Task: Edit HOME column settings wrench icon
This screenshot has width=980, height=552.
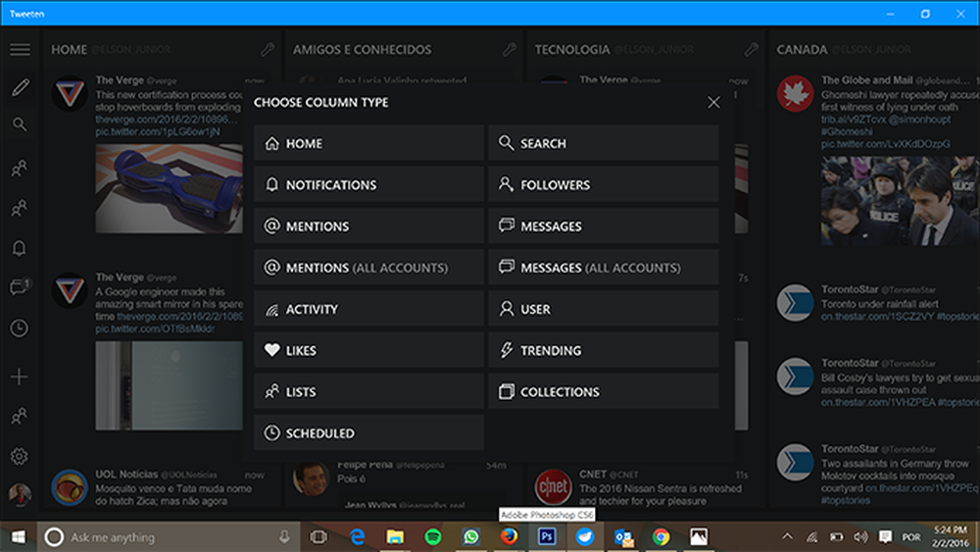Action: coord(268,49)
